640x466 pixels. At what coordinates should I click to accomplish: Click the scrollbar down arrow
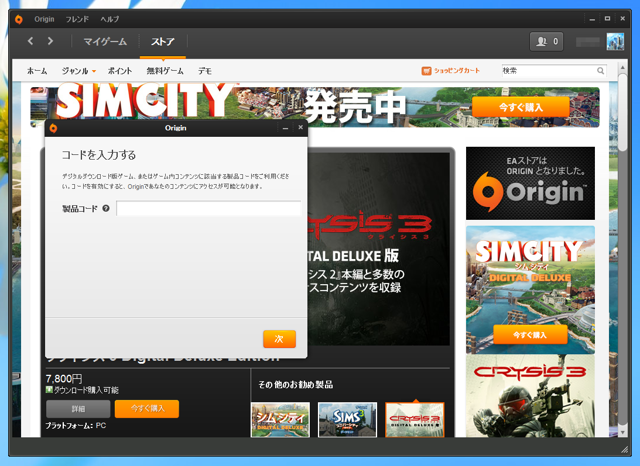pyautogui.click(x=622, y=432)
